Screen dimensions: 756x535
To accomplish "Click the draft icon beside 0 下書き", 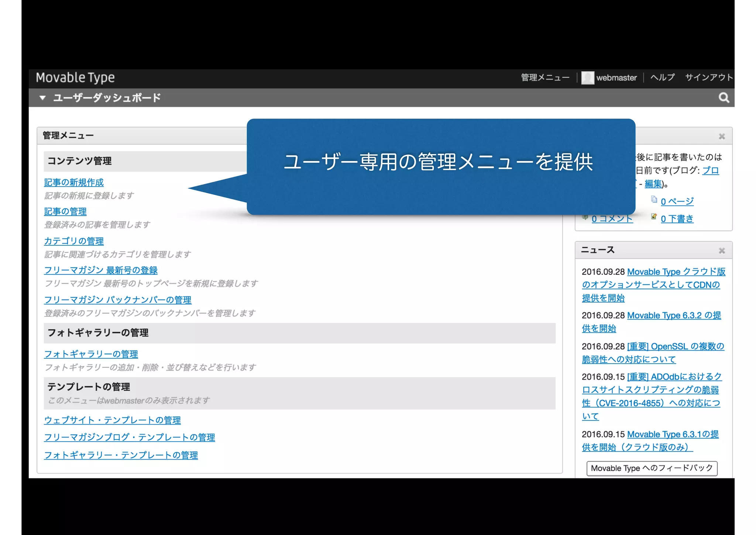I will pyautogui.click(x=654, y=217).
